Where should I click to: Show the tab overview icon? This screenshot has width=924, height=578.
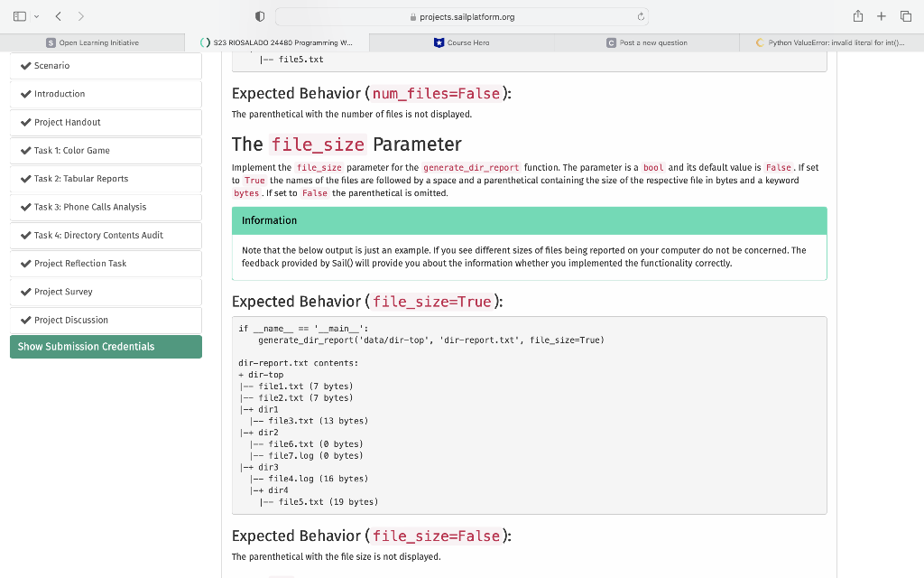coord(906,16)
